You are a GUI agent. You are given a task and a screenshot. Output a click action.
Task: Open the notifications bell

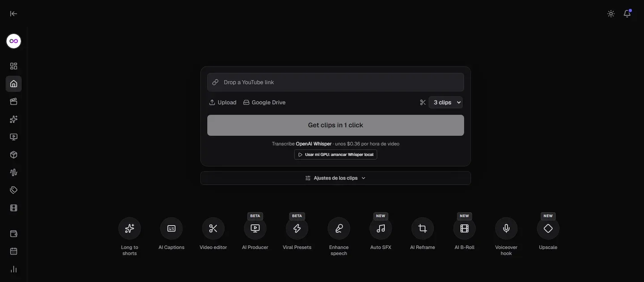pos(627,13)
